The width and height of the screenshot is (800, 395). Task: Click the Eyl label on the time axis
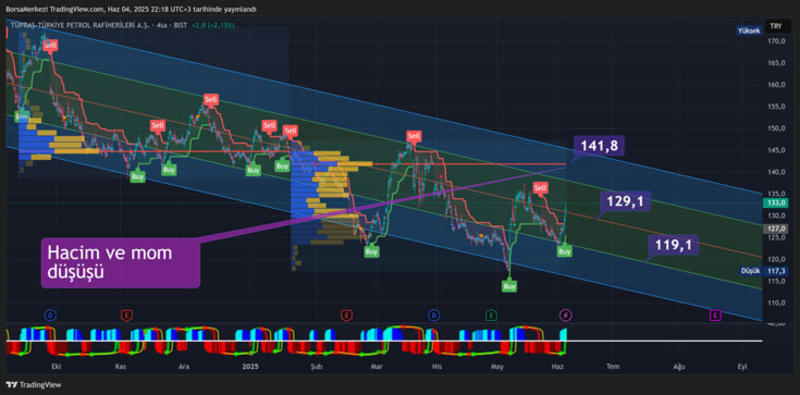point(743,366)
